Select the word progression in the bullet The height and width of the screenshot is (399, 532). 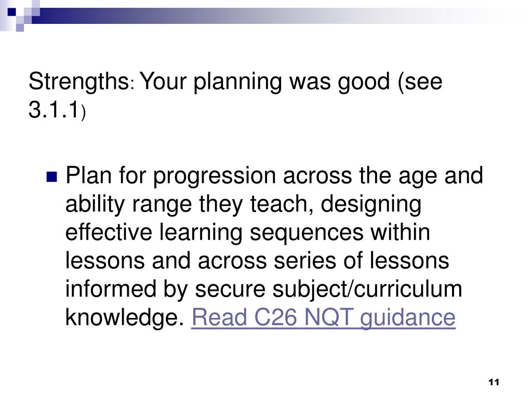215,177
